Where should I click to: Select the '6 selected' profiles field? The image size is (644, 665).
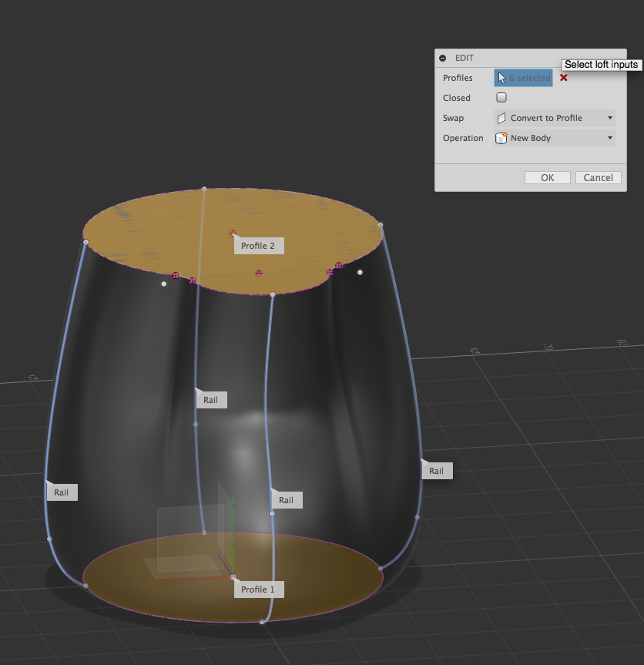click(523, 78)
